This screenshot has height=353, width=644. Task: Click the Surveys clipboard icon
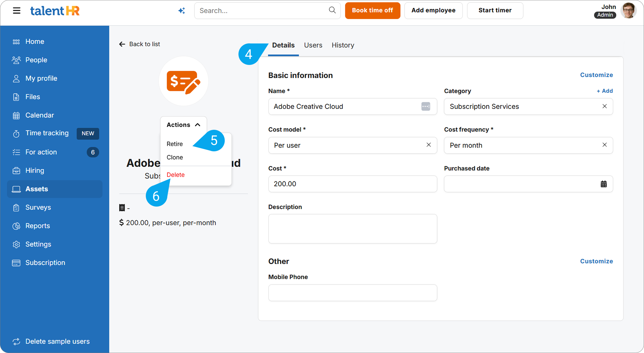click(x=16, y=208)
